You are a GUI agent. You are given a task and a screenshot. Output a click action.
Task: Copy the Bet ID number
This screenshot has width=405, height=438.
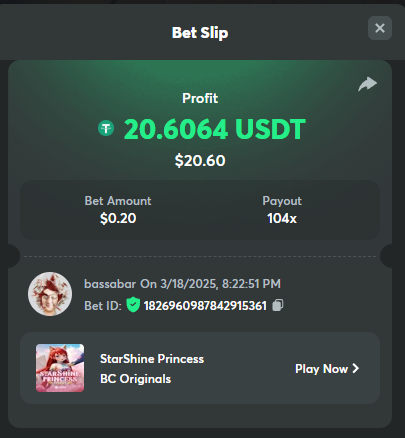pyautogui.click(x=278, y=305)
